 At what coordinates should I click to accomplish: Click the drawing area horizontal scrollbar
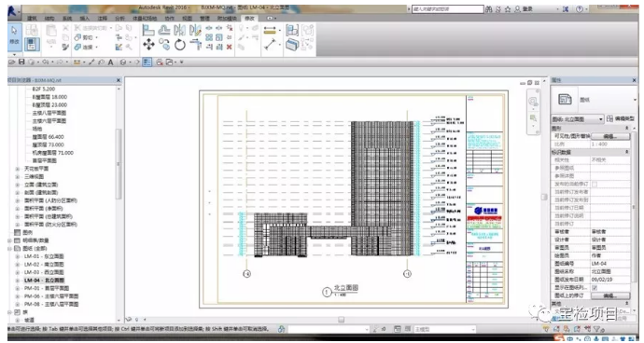point(341,319)
